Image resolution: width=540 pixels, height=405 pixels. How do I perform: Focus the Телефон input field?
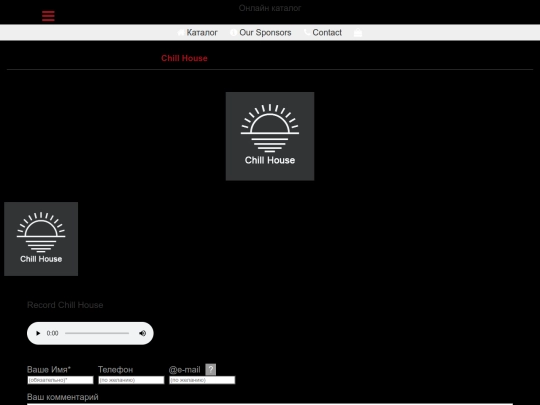pyautogui.click(x=131, y=380)
